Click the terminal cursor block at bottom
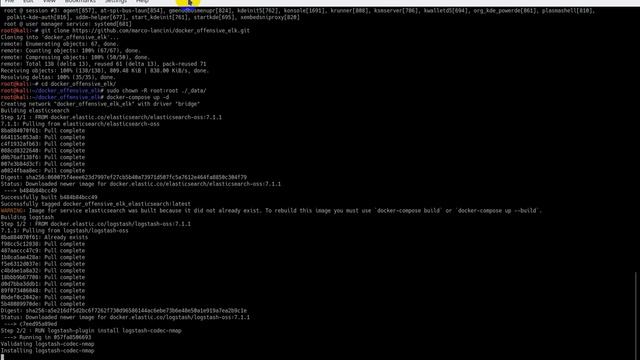640x360 pixels. pos(2,357)
